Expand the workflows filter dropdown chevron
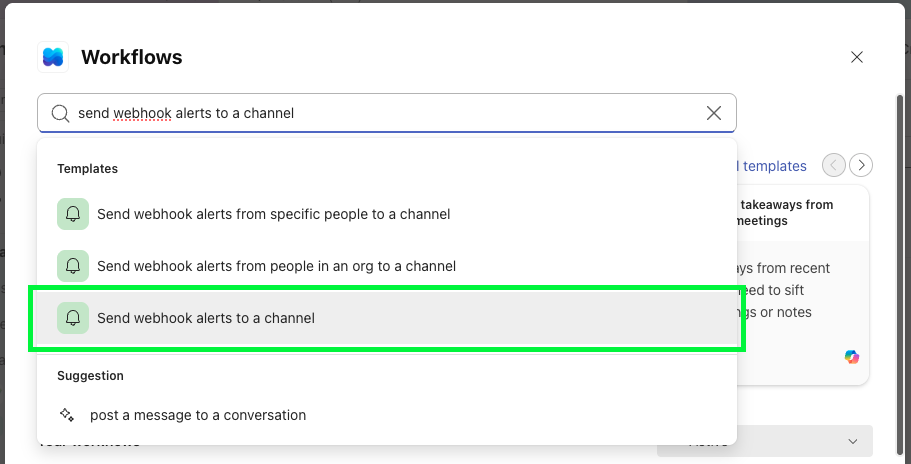The width and height of the screenshot is (911, 464). tap(853, 441)
